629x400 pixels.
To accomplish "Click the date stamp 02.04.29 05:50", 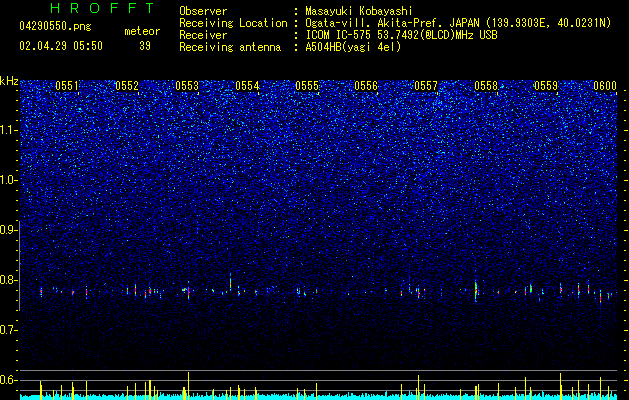I will pos(61,46).
